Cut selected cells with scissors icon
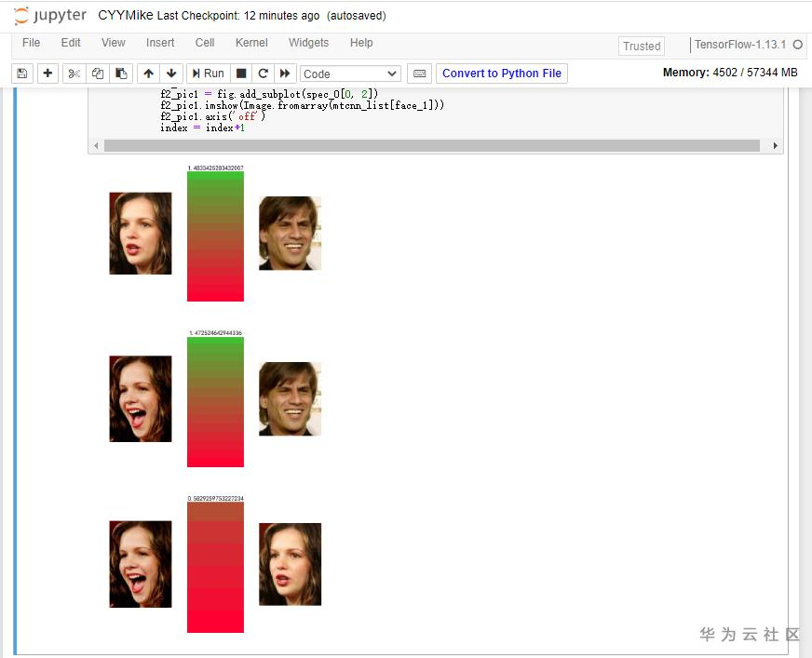This screenshot has width=812, height=658. [74, 74]
